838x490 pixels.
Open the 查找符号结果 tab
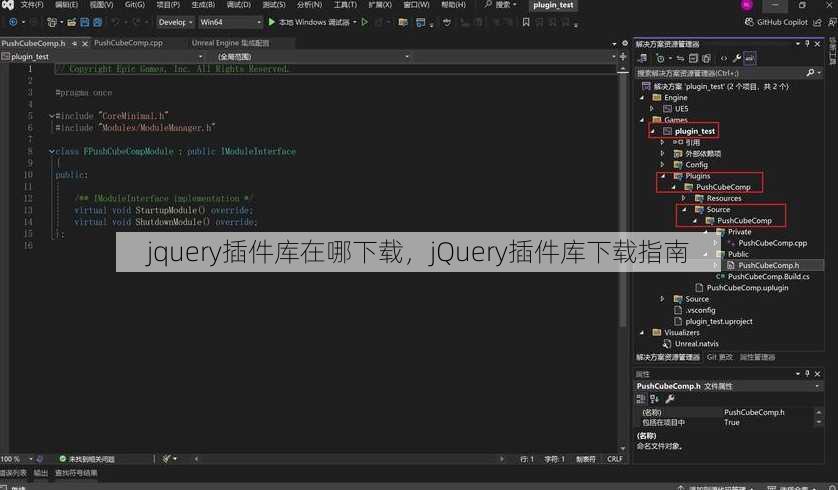click(76, 473)
